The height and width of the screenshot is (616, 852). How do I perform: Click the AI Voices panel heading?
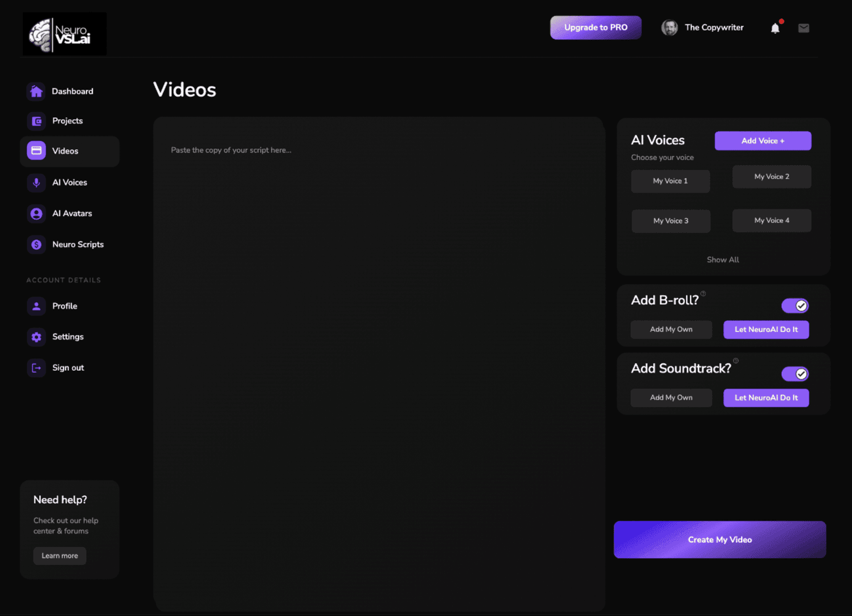[658, 140]
